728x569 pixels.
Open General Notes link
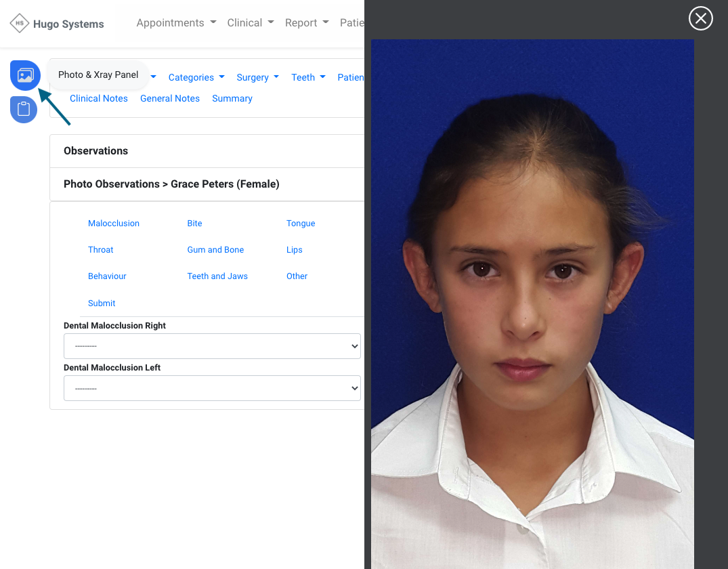tap(170, 98)
